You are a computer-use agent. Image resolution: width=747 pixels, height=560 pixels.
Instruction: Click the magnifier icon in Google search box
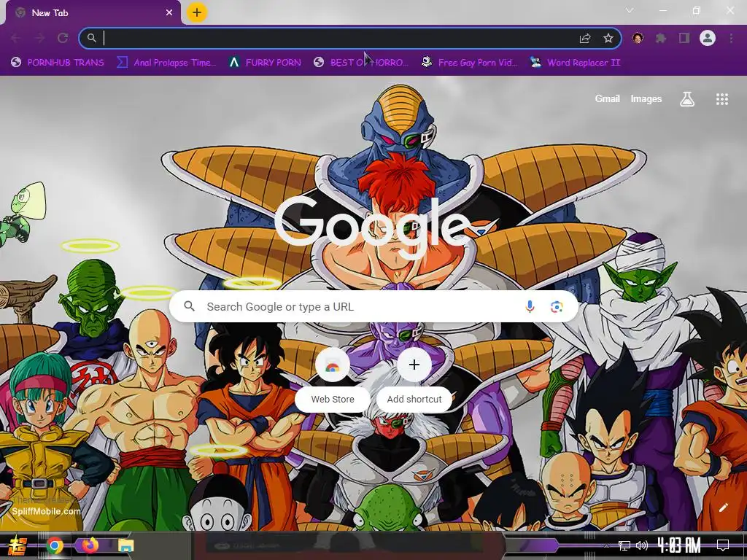(190, 306)
